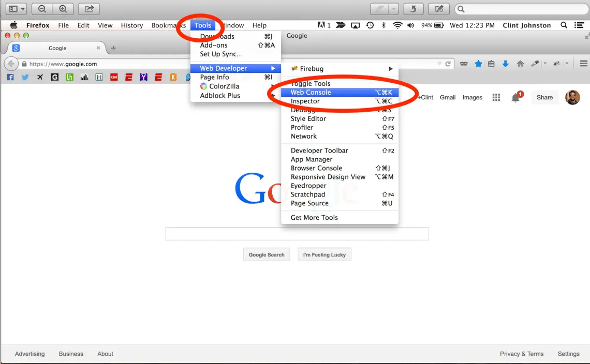Select Eyedropper from the submenu
Image resolution: width=590 pixels, height=364 pixels.
click(340, 186)
